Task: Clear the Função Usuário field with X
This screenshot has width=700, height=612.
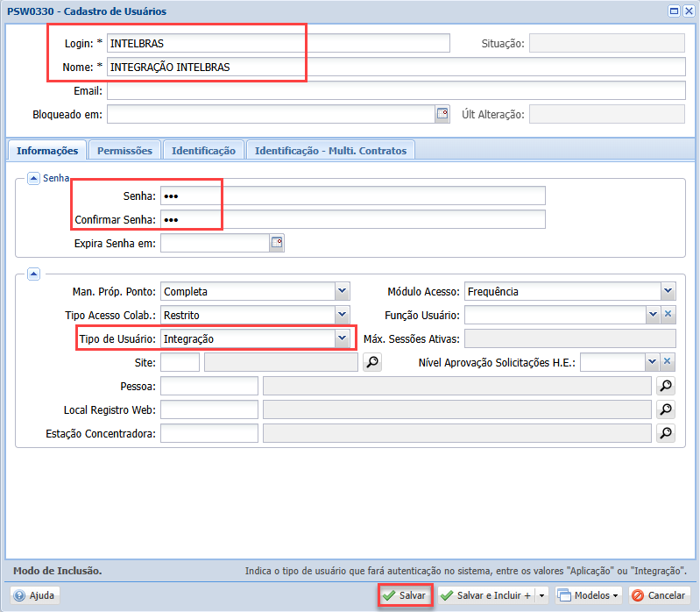Action: (668, 315)
